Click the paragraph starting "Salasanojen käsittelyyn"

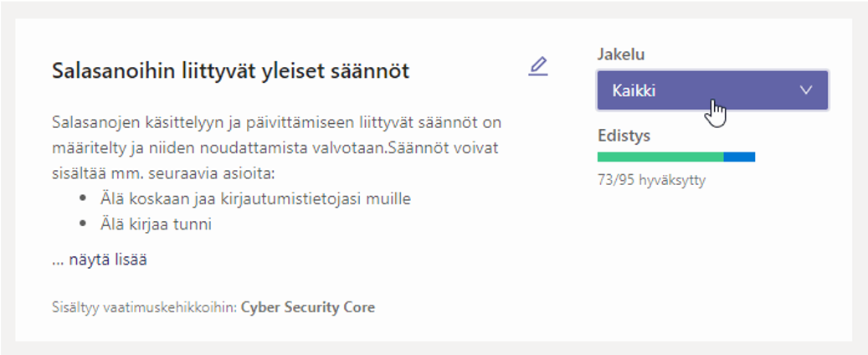[276, 148]
